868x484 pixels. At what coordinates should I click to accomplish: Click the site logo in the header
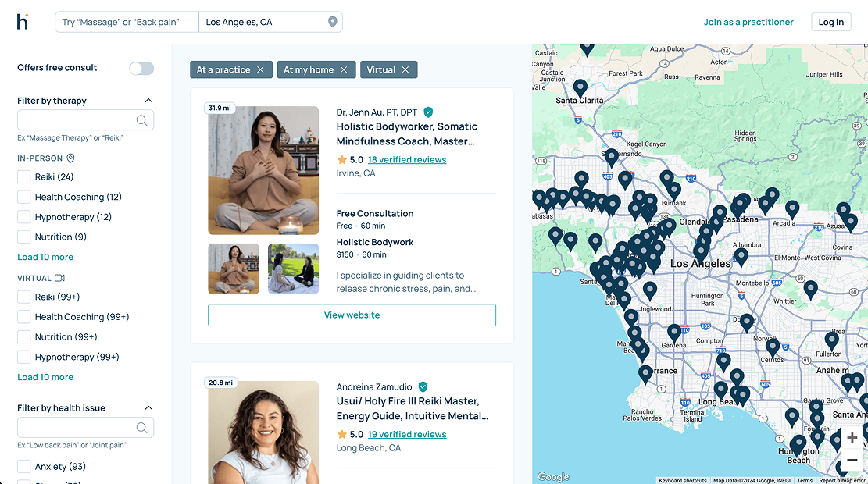click(x=23, y=22)
